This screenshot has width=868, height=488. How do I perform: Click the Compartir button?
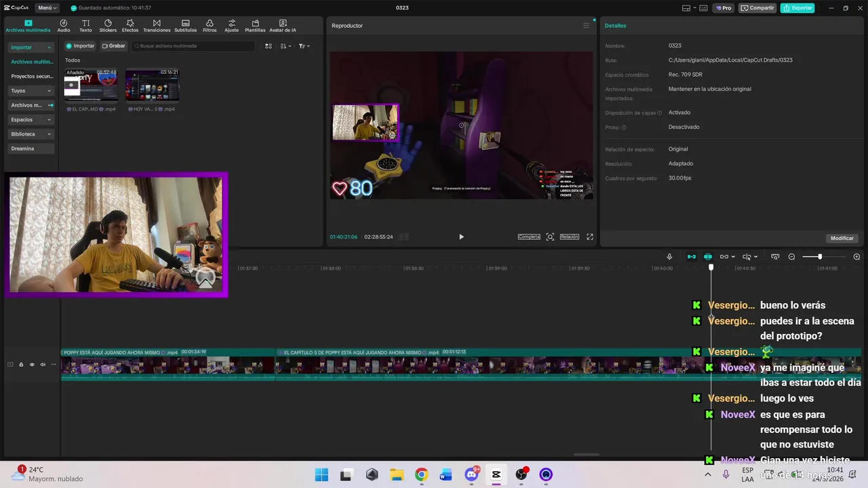757,8
